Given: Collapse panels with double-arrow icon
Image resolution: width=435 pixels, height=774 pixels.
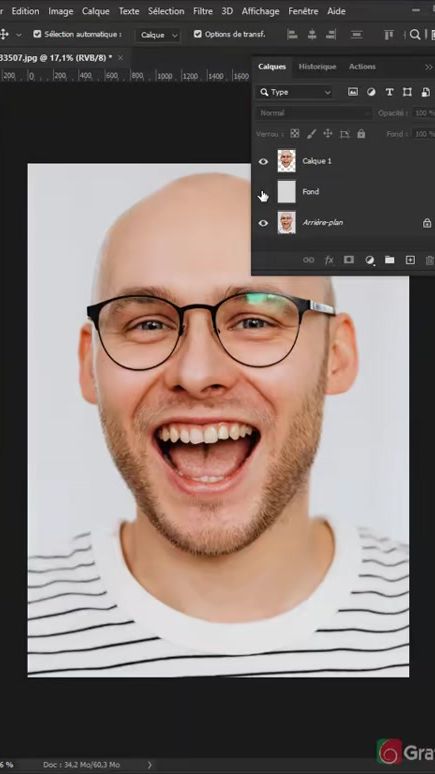Looking at the screenshot, I should coord(429,67).
